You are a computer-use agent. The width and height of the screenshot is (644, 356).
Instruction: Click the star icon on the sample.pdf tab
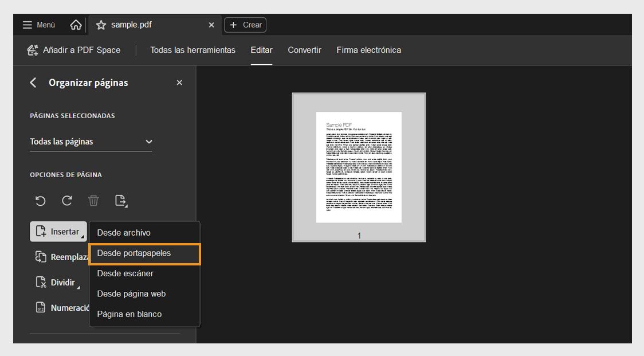coord(101,25)
